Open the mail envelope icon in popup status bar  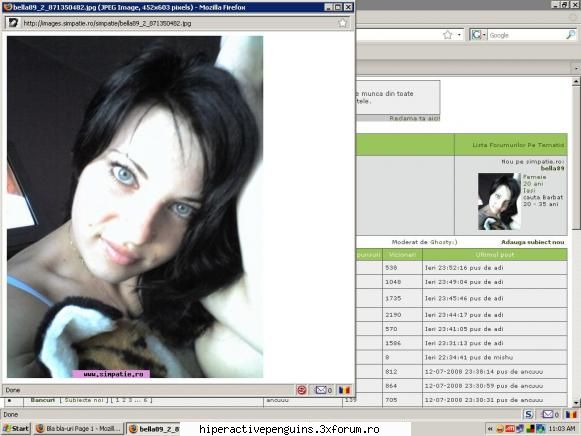[x=321, y=390]
